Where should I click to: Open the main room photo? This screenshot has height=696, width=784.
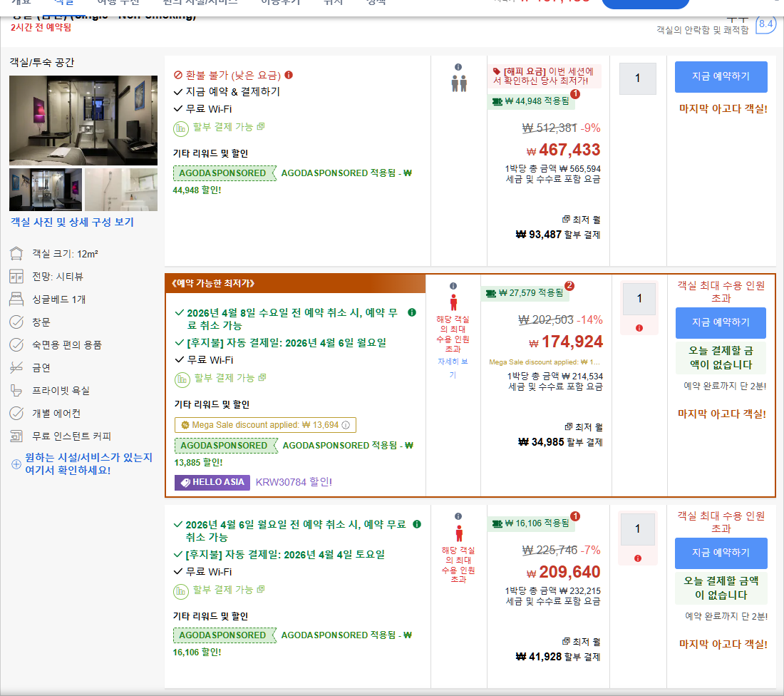click(83, 120)
